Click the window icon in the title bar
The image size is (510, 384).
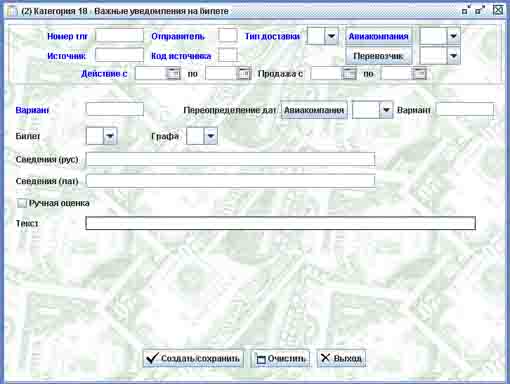tap(12, 11)
